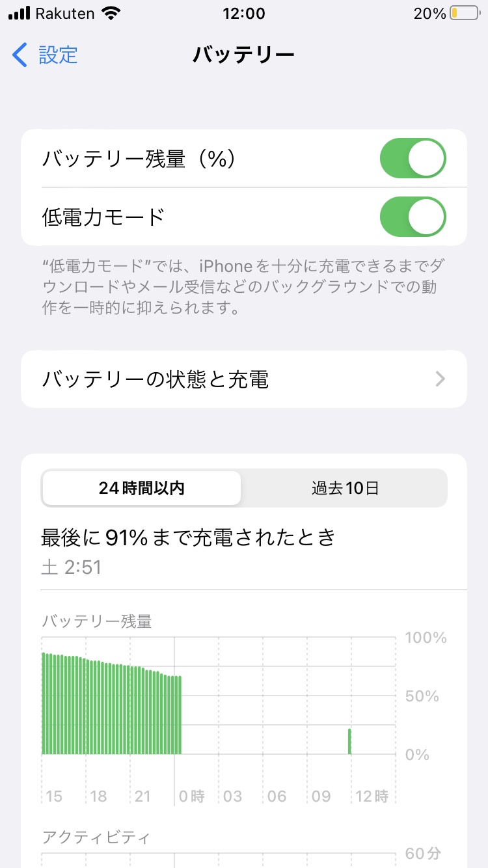Tap the back chevron arrow icon

coord(20,55)
